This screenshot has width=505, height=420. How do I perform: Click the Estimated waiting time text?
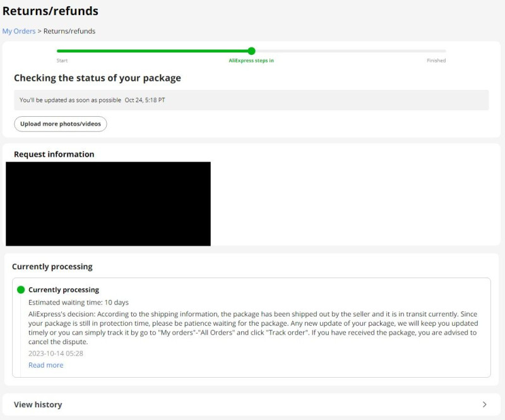coord(78,303)
